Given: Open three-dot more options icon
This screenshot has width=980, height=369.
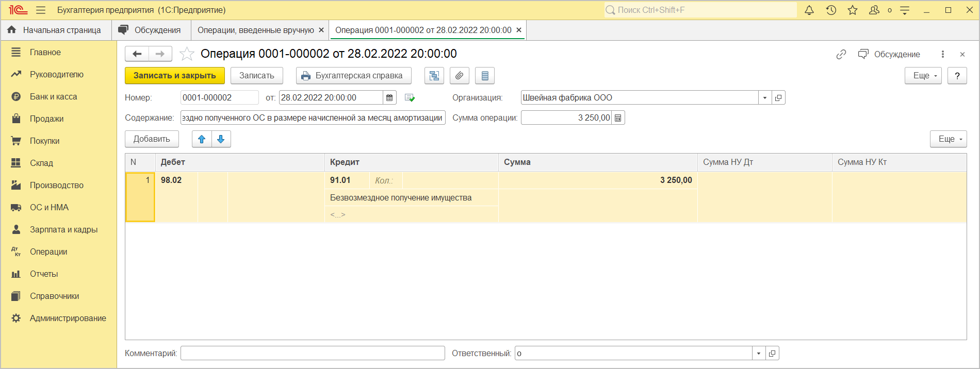Looking at the screenshot, I should coord(942,54).
